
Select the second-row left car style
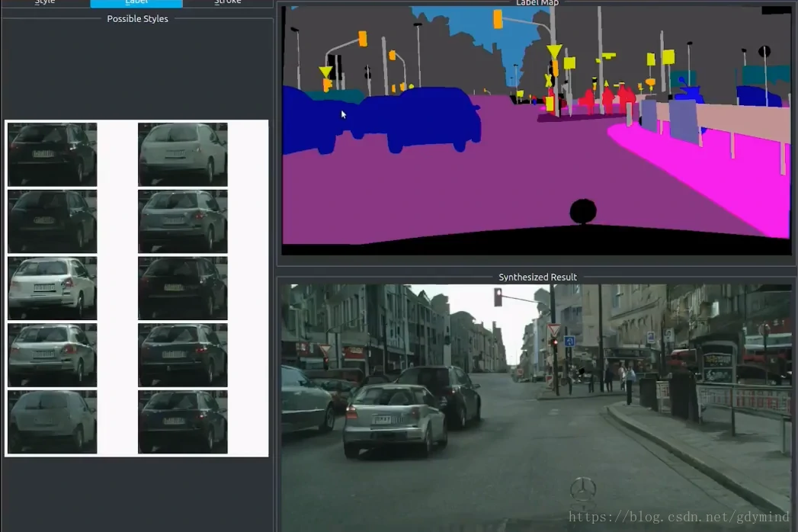point(52,221)
